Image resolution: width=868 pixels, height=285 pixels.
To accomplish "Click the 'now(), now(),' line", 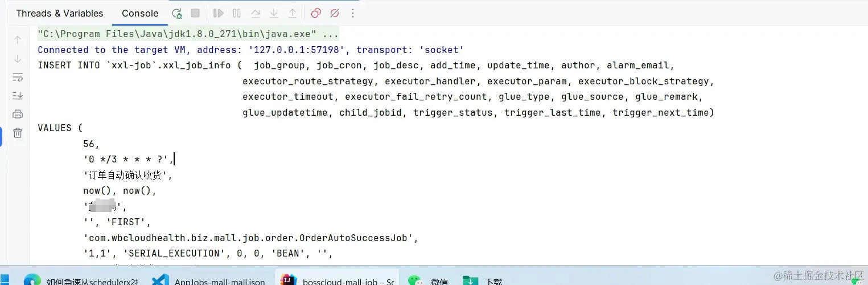I will click(120, 191).
